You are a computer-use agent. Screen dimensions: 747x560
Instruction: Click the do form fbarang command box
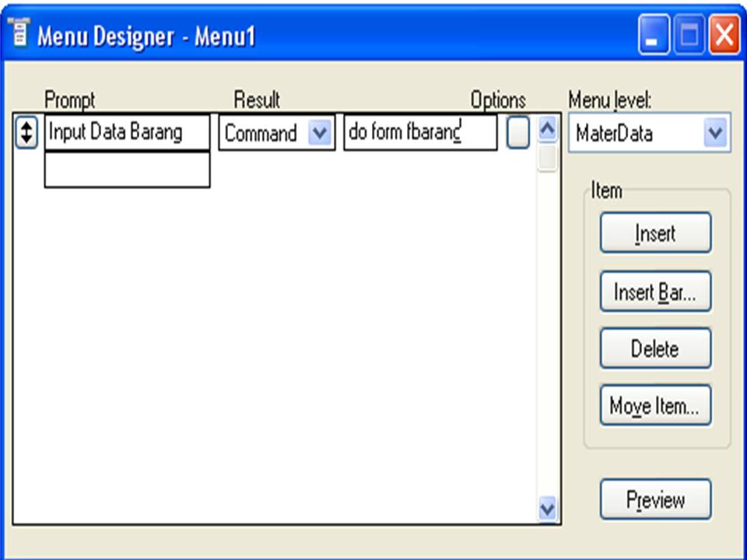pyautogui.click(x=420, y=132)
